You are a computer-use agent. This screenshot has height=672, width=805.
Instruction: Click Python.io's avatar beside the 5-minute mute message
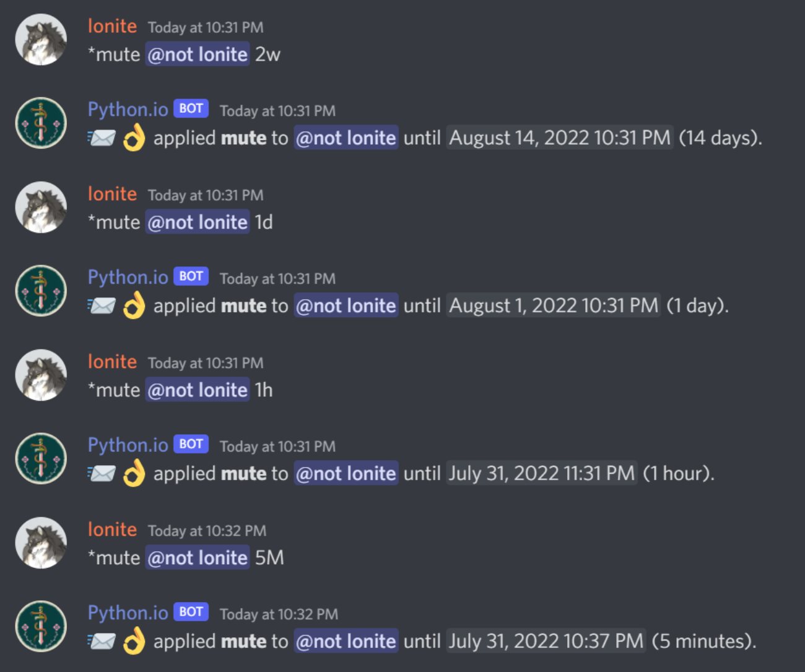[40, 626]
